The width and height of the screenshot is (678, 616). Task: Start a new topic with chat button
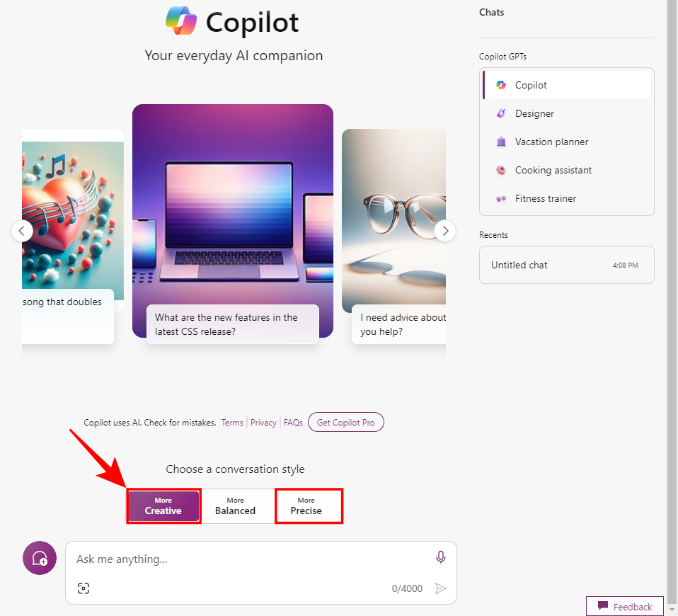[x=40, y=558]
